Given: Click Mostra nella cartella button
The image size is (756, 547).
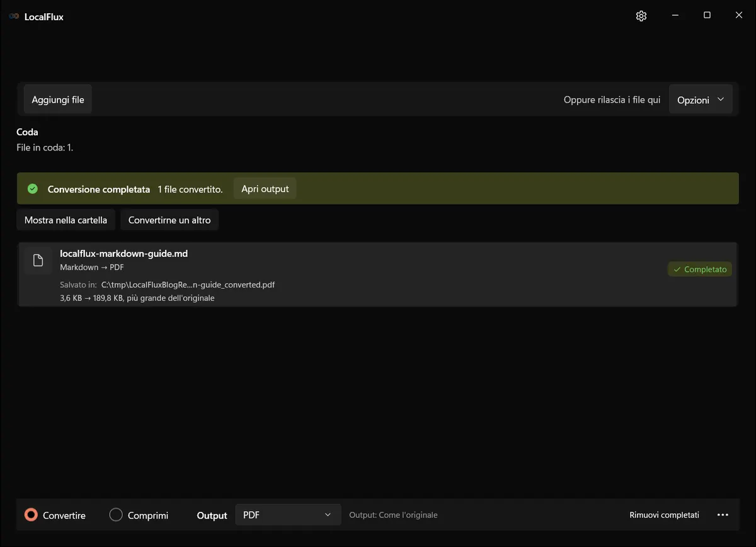Looking at the screenshot, I should 66,220.
